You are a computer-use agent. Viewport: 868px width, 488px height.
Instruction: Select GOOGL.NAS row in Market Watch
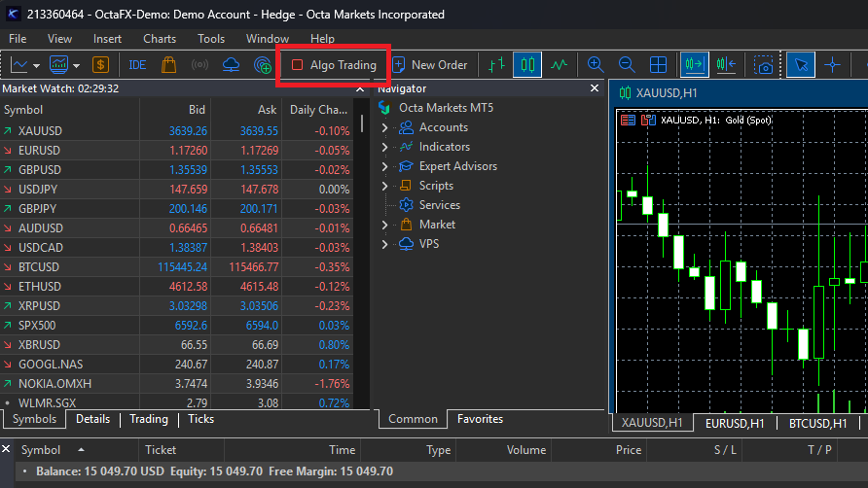click(x=177, y=365)
